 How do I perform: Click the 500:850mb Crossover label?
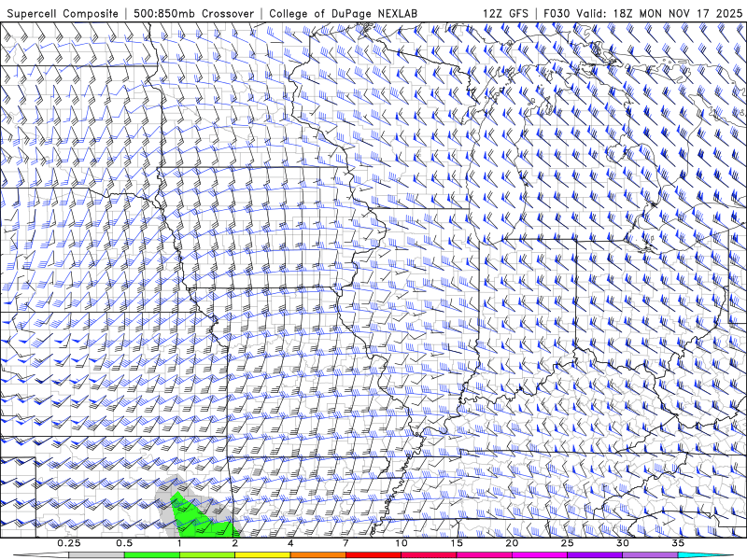[x=193, y=13]
